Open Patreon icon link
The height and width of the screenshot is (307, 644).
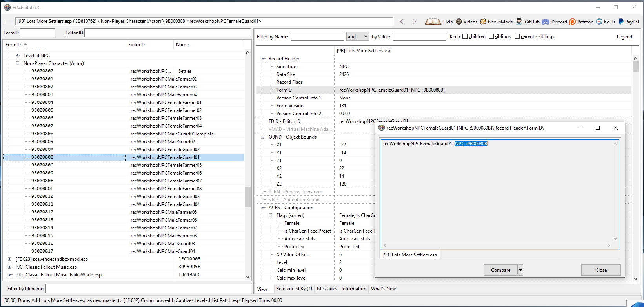pos(573,22)
